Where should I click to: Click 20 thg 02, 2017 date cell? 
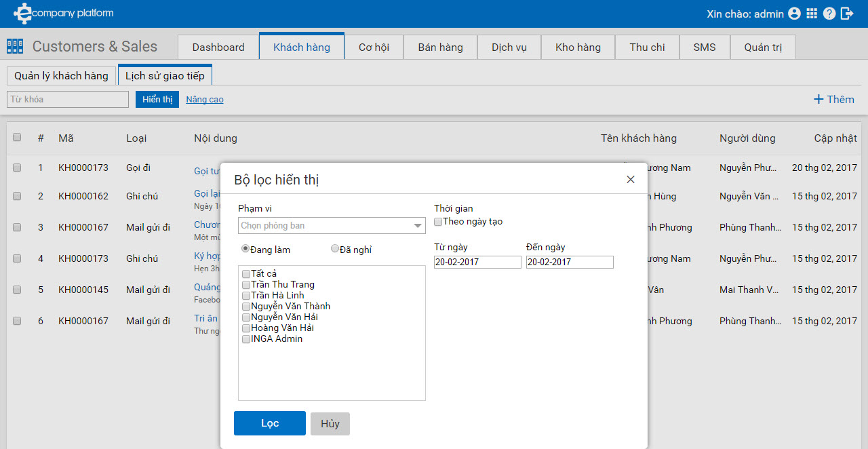(x=825, y=168)
